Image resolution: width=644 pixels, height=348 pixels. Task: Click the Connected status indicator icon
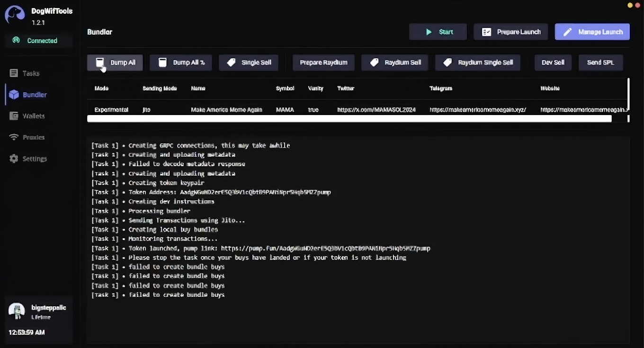(16, 40)
